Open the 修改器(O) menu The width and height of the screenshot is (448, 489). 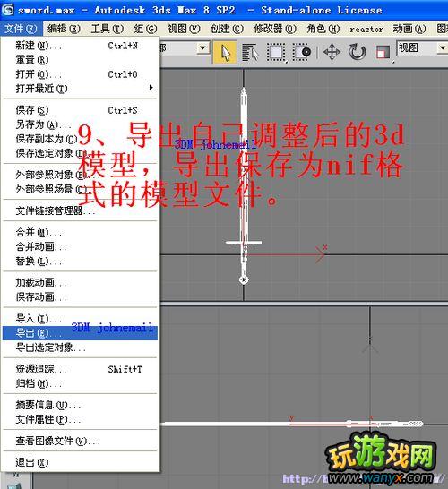click(x=275, y=29)
